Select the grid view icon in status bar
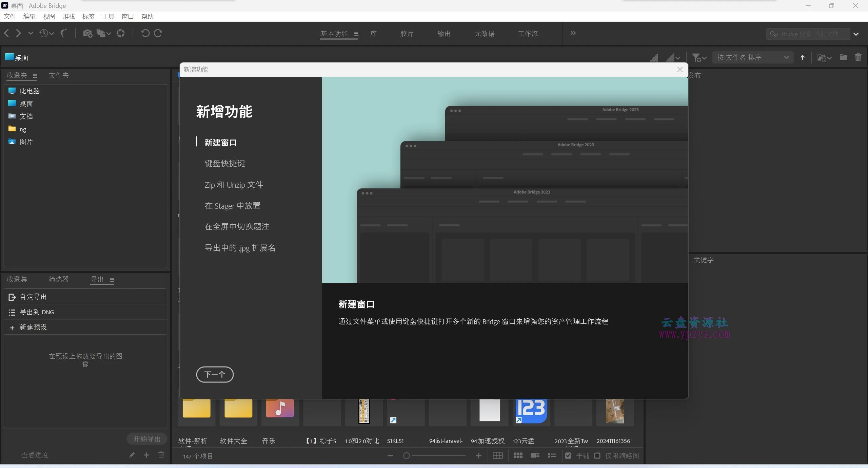Image resolution: width=868 pixels, height=468 pixels. tap(497, 455)
